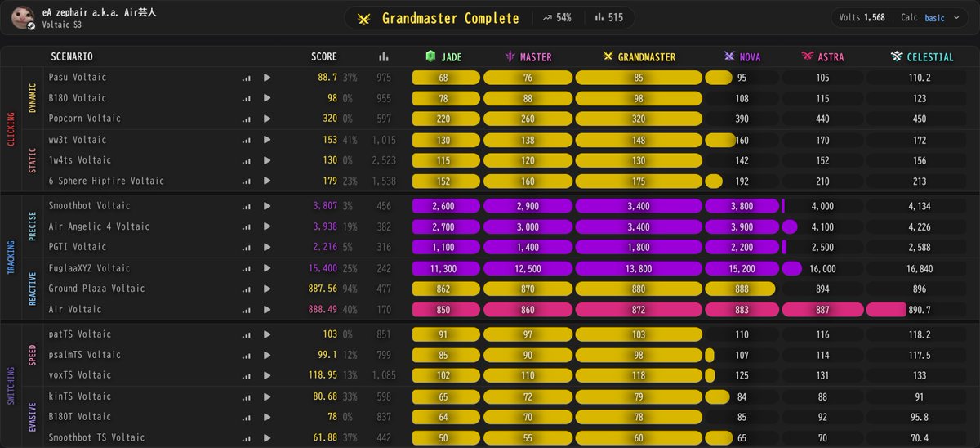Open leaderboard bars icon for patTS Voltaic
Viewport: 980px width, 448px height.
point(246,335)
